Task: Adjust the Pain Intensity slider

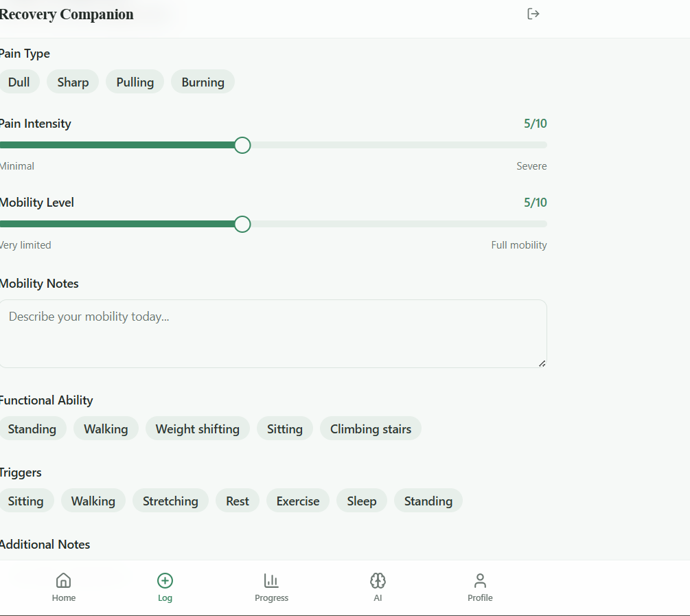Action: (242, 145)
